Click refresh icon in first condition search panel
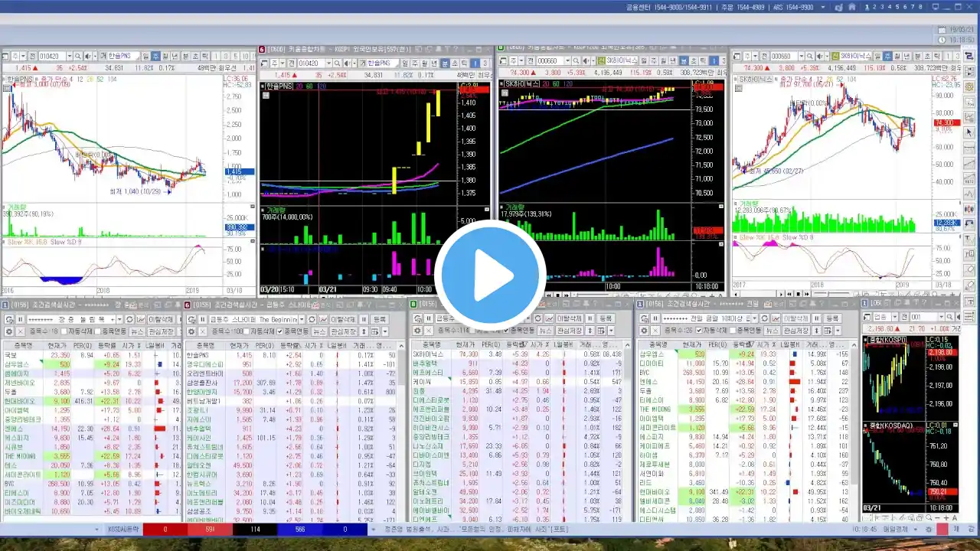Screen dimensions: 980x551 tap(129, 318)
